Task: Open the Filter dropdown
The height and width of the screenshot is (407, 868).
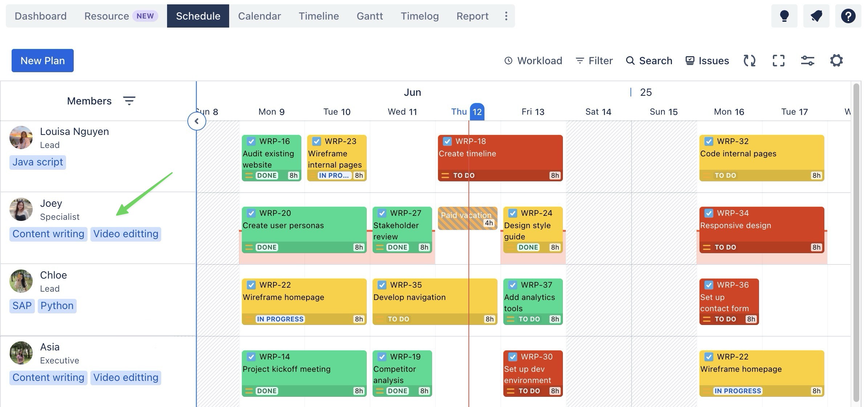Action: pyautogui.click(x=594, y=61)
